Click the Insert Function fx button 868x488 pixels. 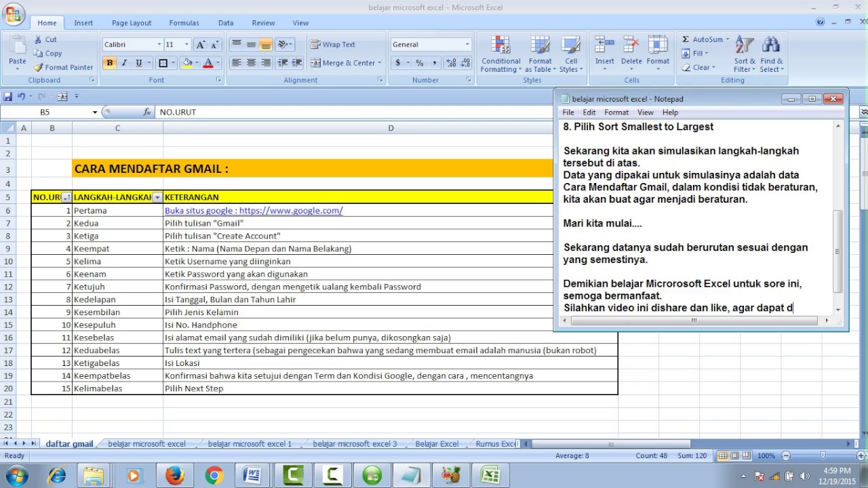pos(147,112)
